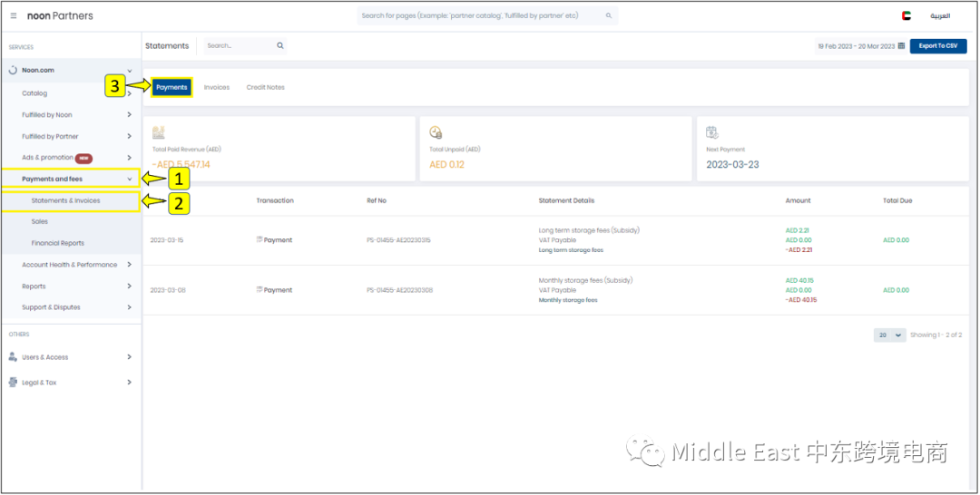Expand the Ads & promotion menu
The height and width of the screenshot is (495, 980).
coord(130,158)
